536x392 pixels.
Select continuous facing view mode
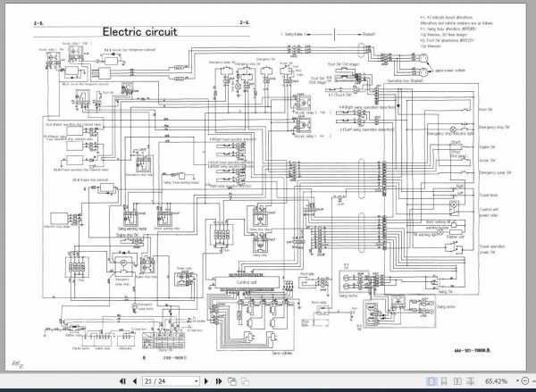point(471,381)
